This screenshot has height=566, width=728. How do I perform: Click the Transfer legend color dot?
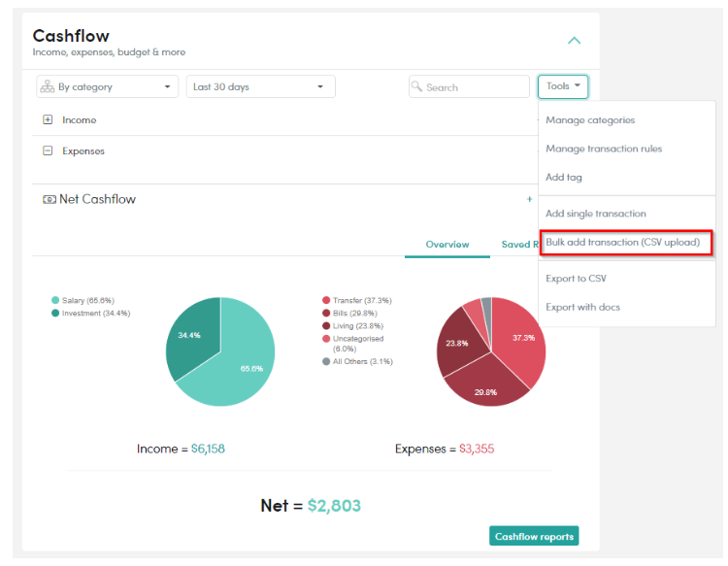click(326, 300)
